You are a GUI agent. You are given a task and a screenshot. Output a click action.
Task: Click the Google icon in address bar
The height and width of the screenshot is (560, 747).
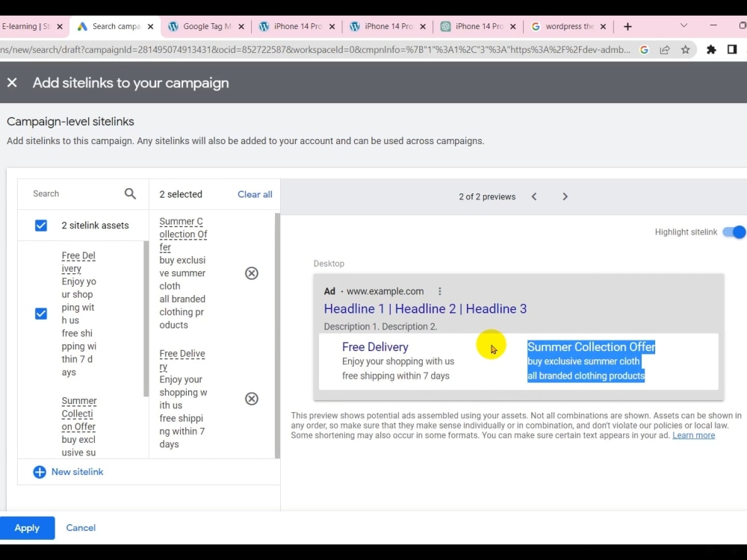[644, 49]
